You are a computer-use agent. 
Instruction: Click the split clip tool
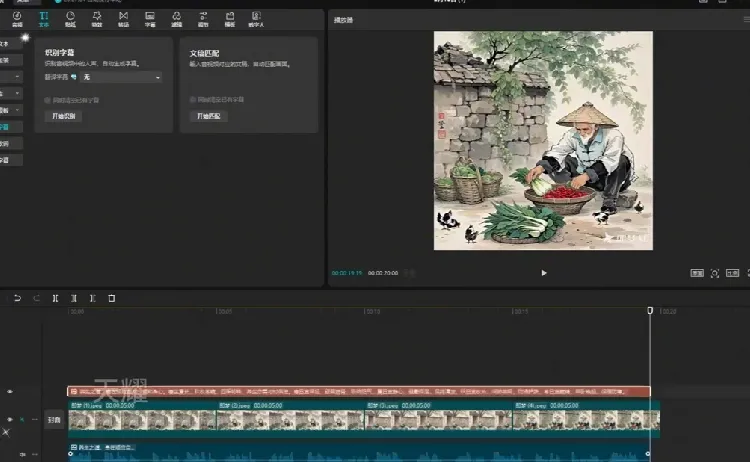55,298
